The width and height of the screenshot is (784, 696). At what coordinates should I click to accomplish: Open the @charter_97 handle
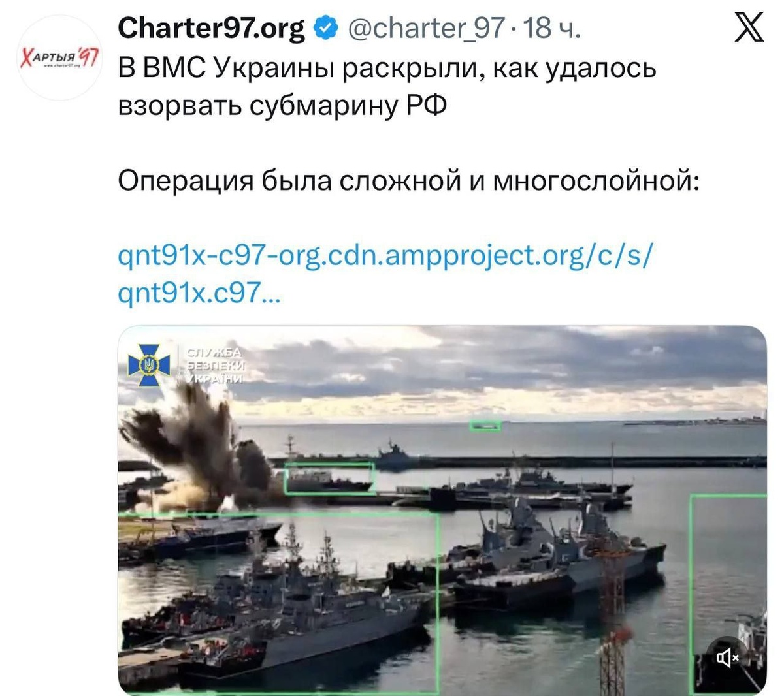(x=426, y=28)
